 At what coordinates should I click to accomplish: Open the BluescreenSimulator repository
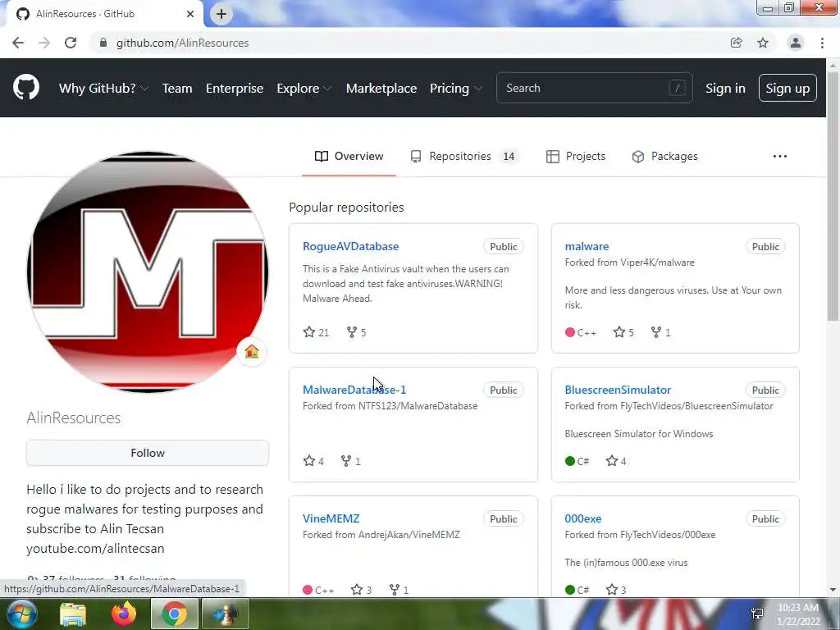tap(618, 390)
